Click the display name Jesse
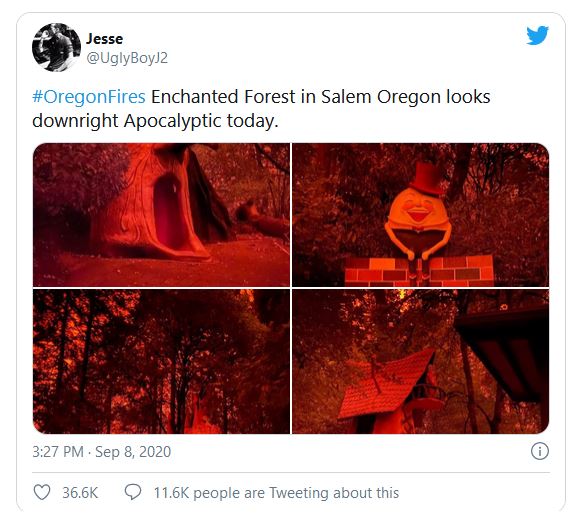Image resolution: width=573 pixels, height=524 pixels. 105,39
